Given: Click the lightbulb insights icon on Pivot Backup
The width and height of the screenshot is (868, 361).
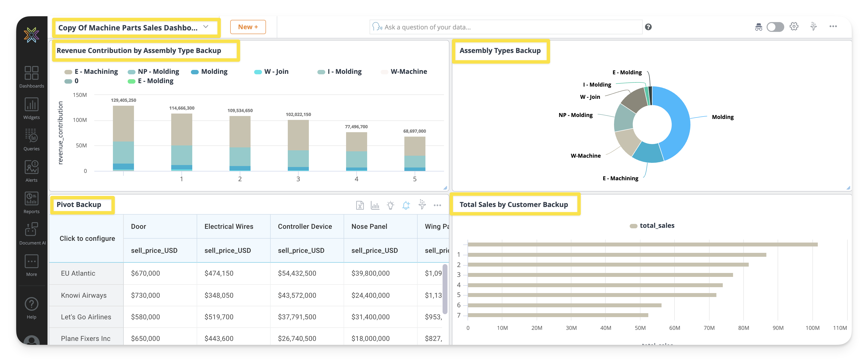Looking at the screenshot, I should click(x=390, y=205).
